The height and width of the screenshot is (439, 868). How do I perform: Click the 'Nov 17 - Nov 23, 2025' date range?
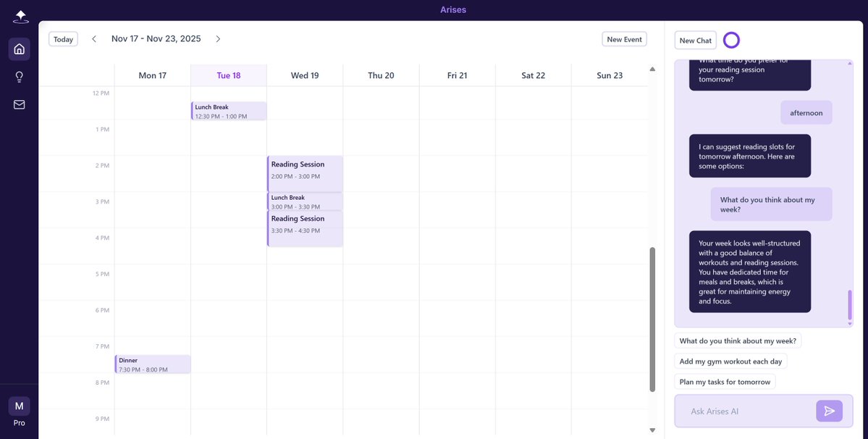point(156,38)
